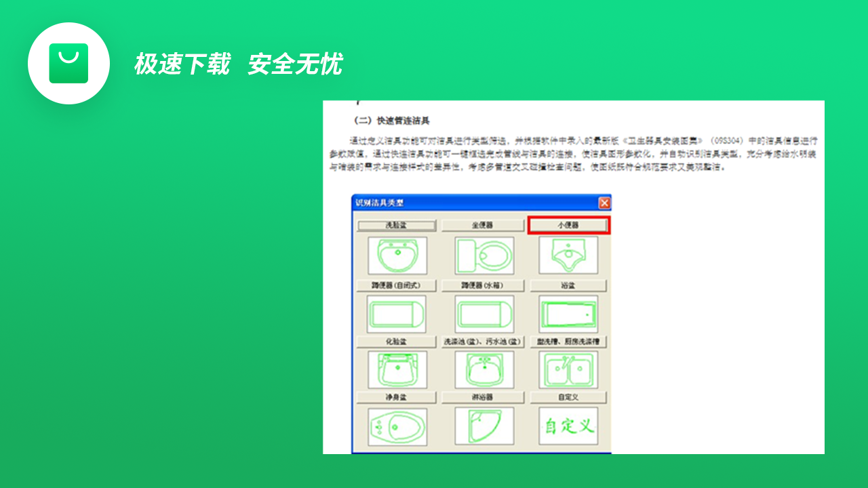Select the 坐便器 category button
This screenshot has height=488, width=868.
[x=484, y=224]
